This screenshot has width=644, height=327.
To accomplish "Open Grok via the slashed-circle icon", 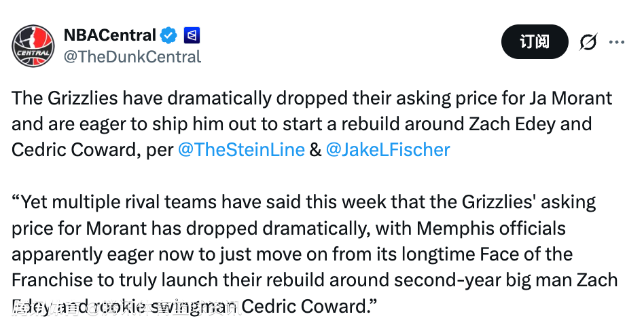I will pos(588,42).
